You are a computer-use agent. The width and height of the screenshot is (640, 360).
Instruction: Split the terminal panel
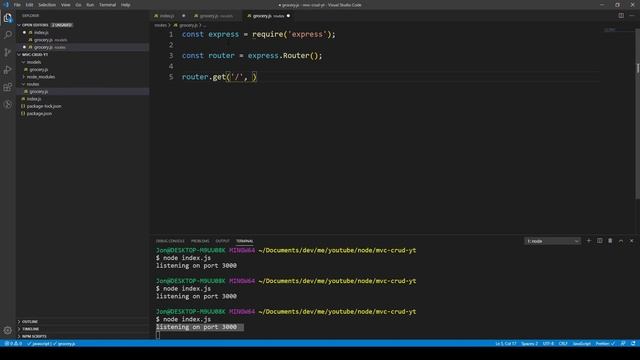coord(600,241)
